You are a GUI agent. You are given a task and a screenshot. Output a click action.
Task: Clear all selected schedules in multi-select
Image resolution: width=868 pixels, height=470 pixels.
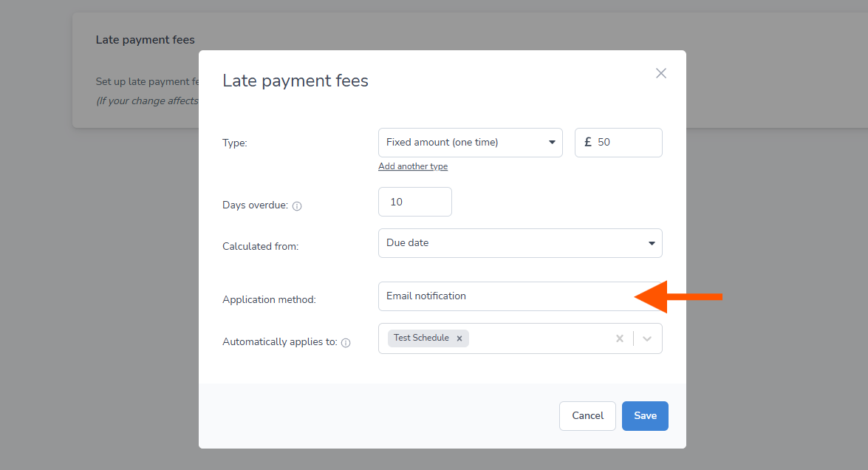point(620,338)
